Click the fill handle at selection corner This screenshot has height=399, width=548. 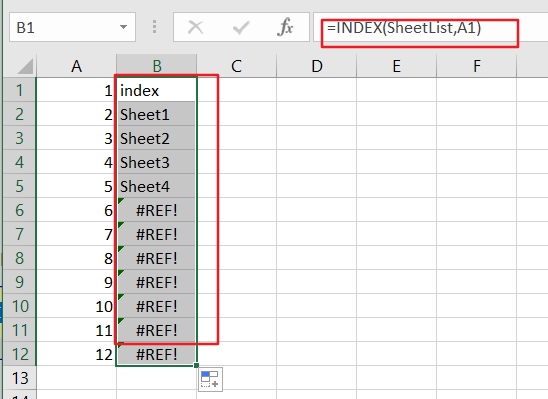196,365
